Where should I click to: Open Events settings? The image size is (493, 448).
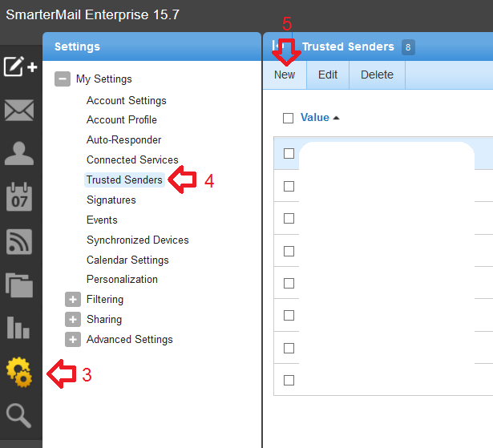coord(102,220)
